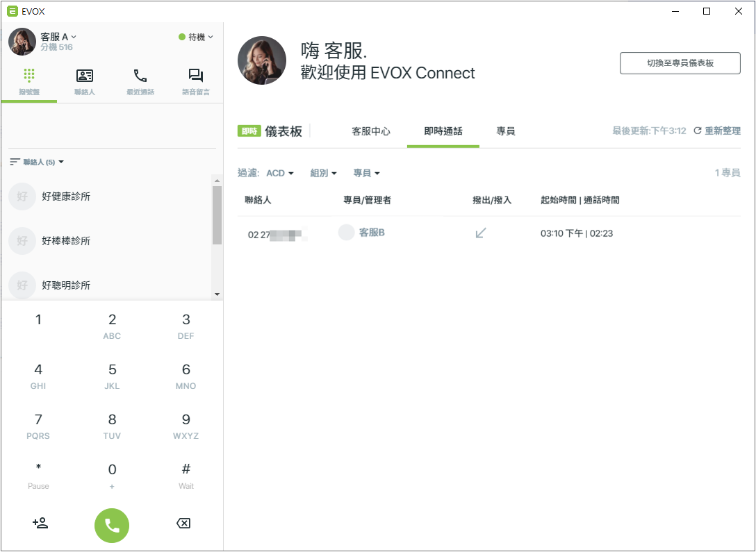This screenshot has width=756, height=552.
Task: Open the 待機 status dropdown
Action: pos(196,37)
